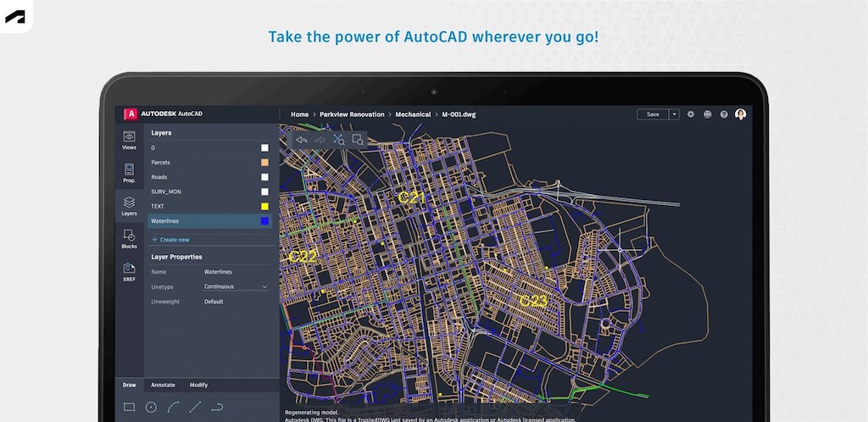The image size is (868, 422).
Task: Select the rectangle draw tool
Action: pos(129,407)
